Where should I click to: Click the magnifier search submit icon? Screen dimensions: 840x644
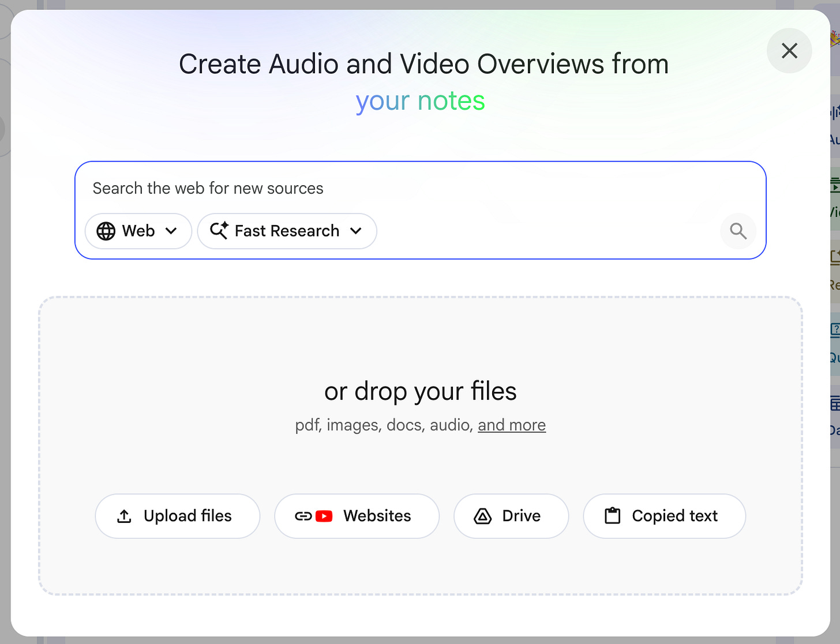click(738, 231)
